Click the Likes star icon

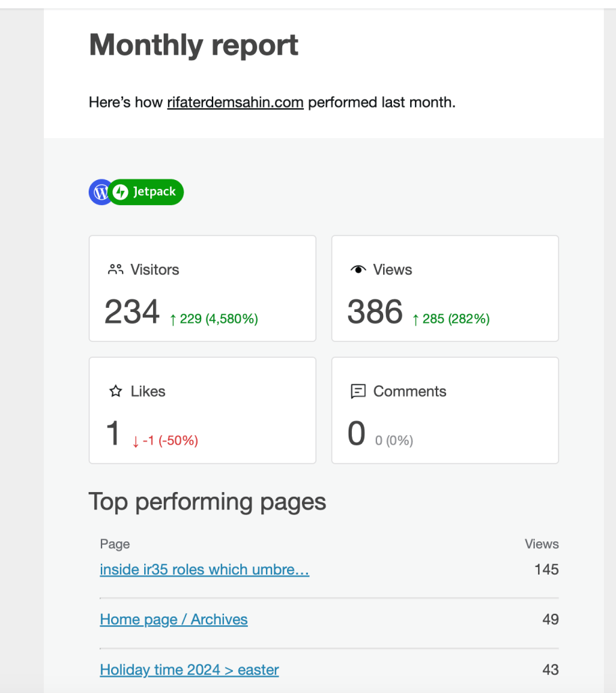pyautogui.click(x=116, y=391)
